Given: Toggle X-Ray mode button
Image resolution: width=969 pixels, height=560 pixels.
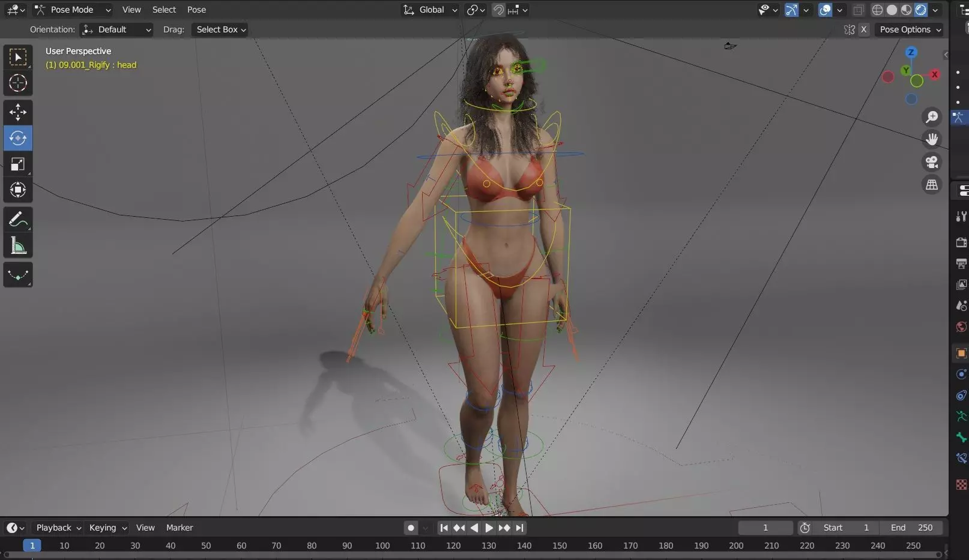Looking at the screenshot, I should coord(859,10).
